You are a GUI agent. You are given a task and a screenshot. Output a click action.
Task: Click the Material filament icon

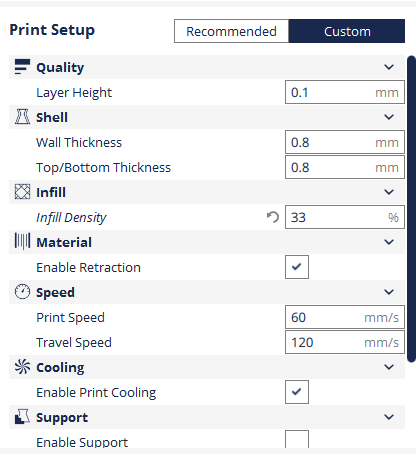tap(22, 241)
